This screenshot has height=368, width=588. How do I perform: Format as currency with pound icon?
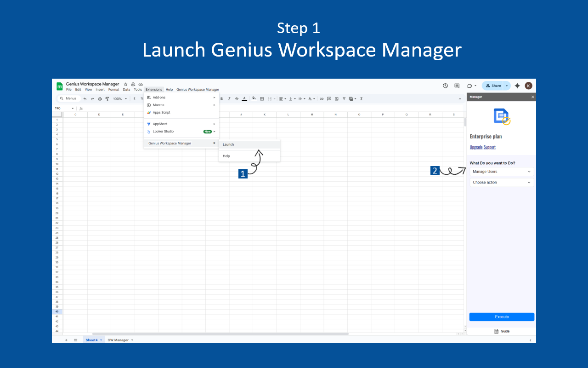135,99
